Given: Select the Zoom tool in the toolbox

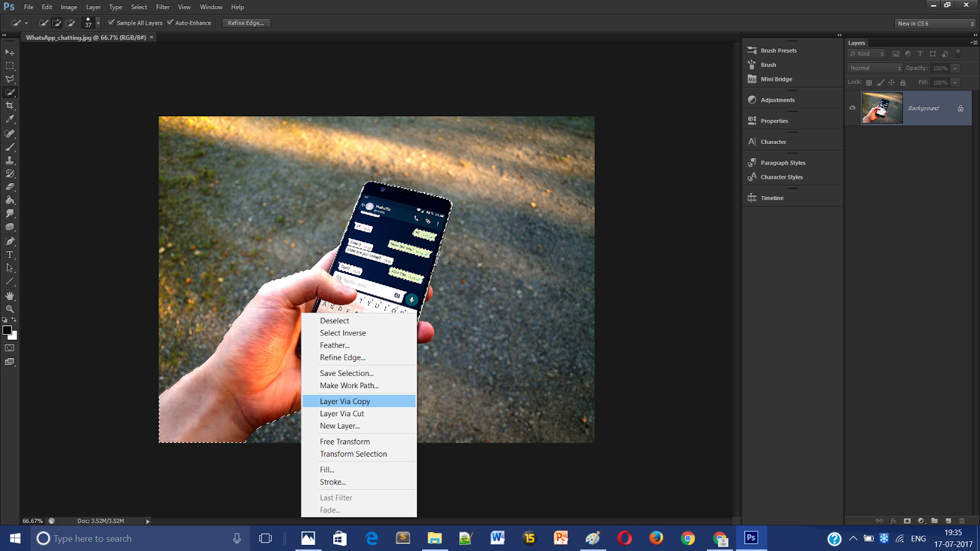Looking at the screenshot, I should [10, 309].
